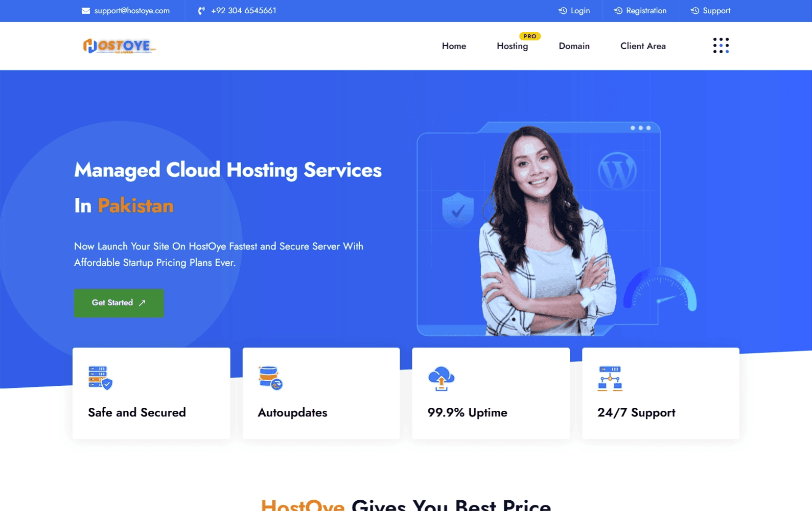Click the 24/7 Support network icon
This screenshot has width=812, height=511.
pyautogui.click(x=610, y=379)
